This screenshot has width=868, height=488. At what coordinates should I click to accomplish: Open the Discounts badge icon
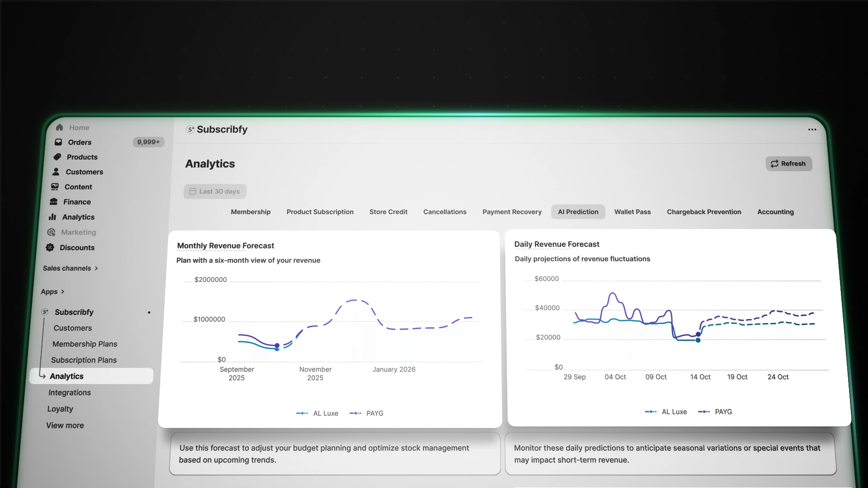[50, 248]
